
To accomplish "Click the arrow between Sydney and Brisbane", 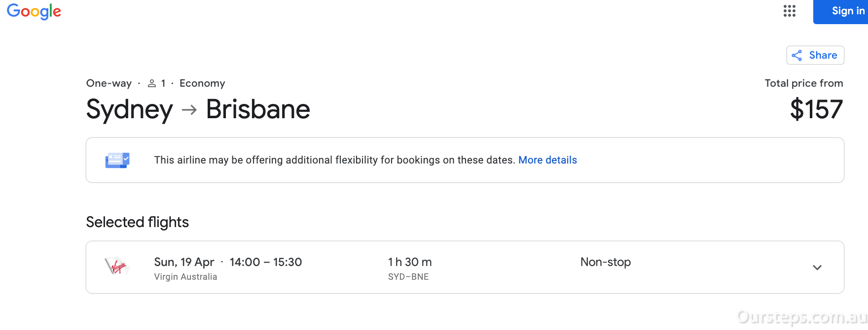I will pyautogui.click(x=189, y=110).
